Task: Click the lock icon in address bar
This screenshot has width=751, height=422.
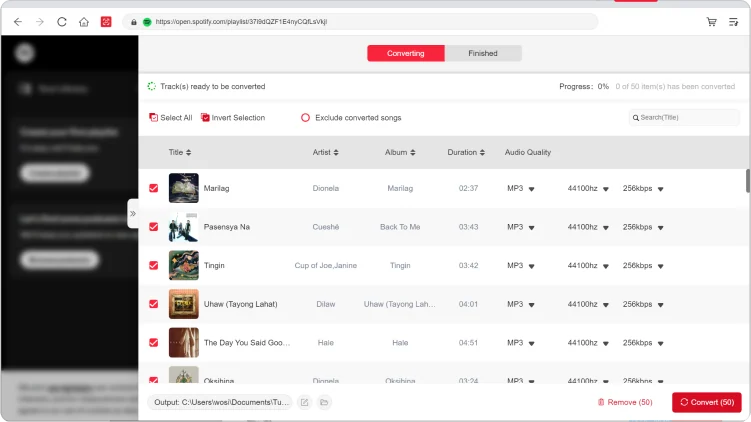Action: [x=134, y=22]
